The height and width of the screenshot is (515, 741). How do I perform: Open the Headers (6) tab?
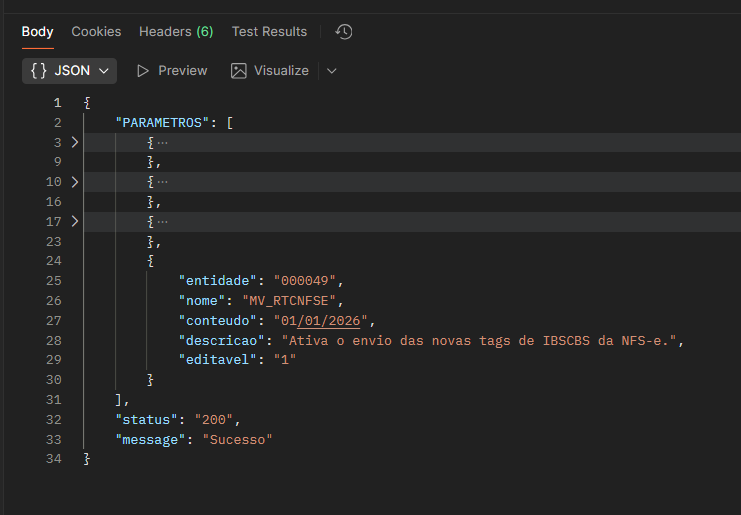[x=176, y=32]
